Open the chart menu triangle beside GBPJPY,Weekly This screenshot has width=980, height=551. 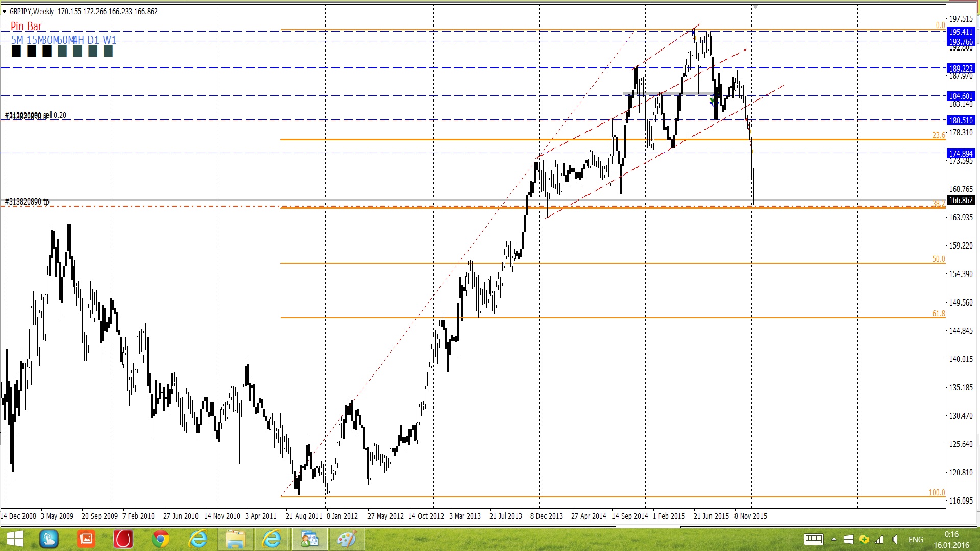[x=5, y=11]
